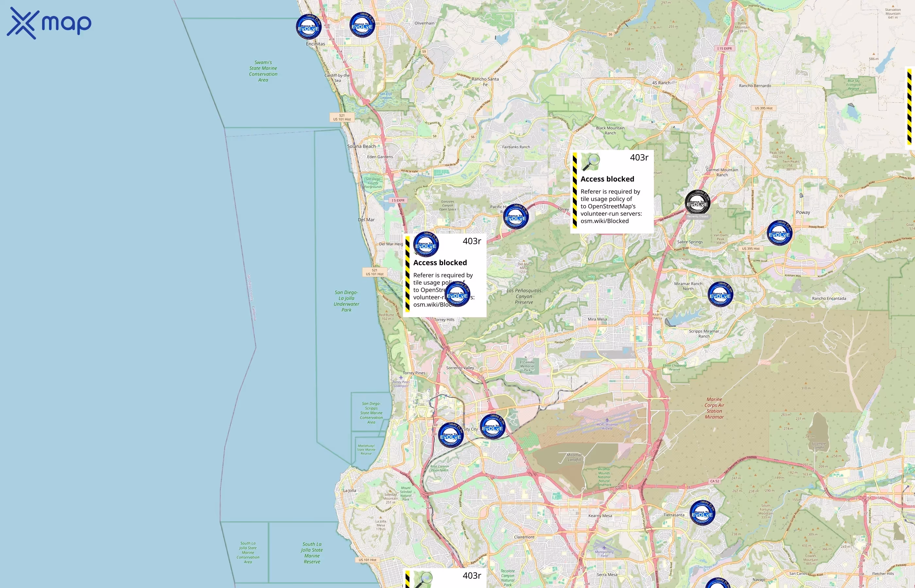Click the Marine Corps Air Station Miramar label
The image size is (915, 588).
tap(714, 408)
